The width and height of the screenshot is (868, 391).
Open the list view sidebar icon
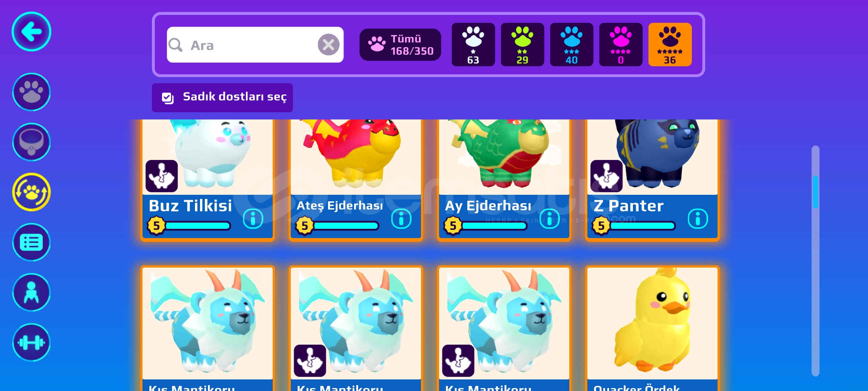[x=31, y=242]
